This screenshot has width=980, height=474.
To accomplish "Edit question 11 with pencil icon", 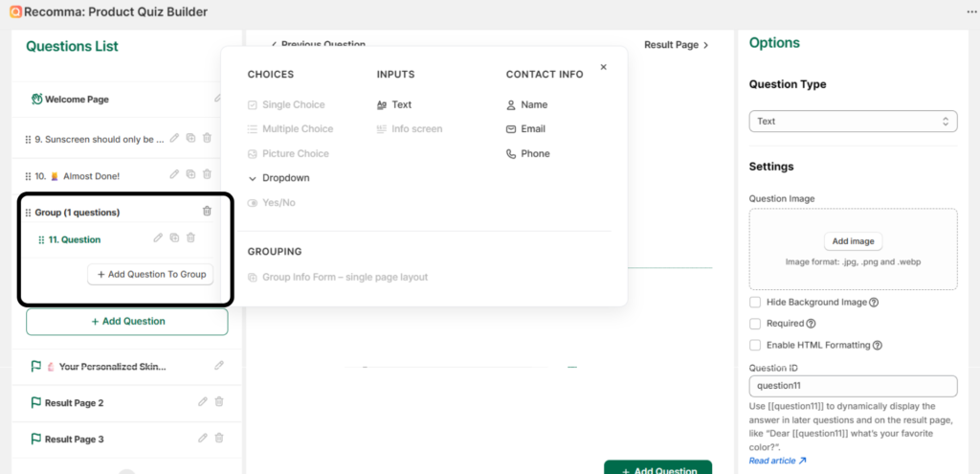I will coord(158,238).
